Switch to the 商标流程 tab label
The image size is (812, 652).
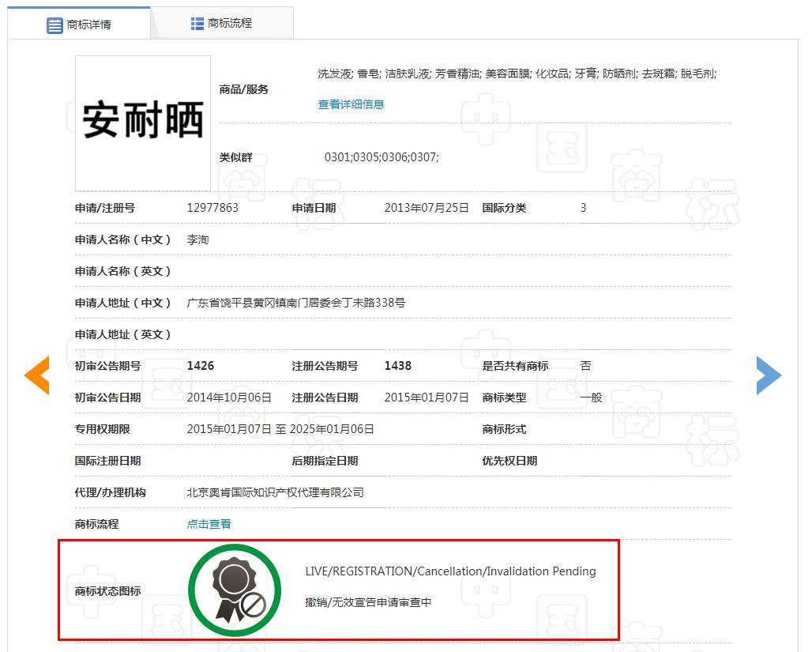point(230,24)
